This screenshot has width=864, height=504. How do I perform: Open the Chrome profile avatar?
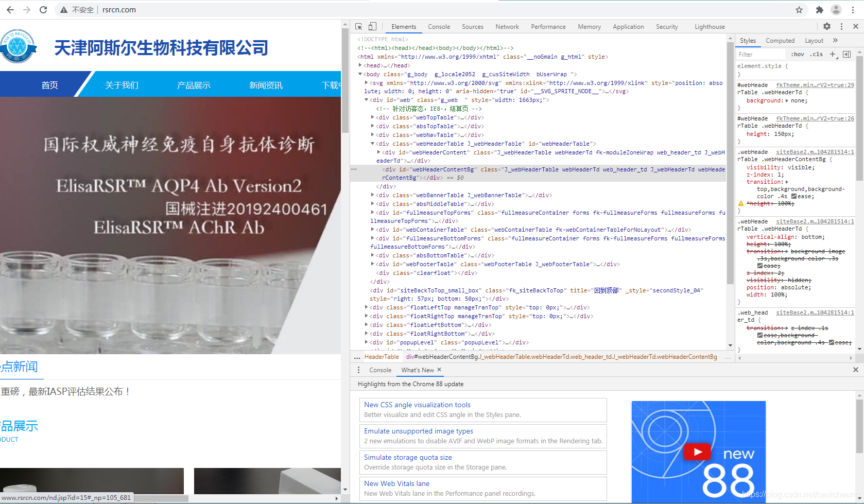coord(836,10)
